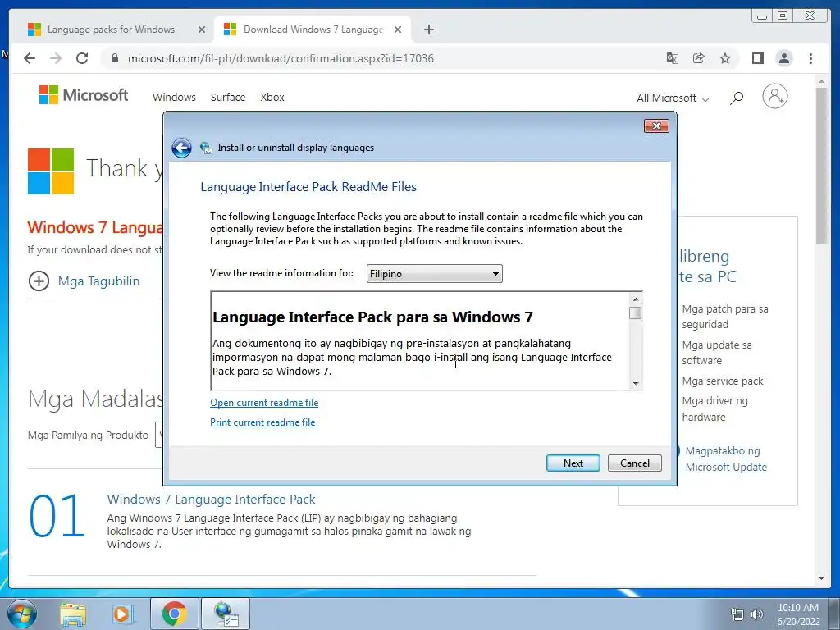Click Chrome's forward navigation arrow

coord(56,58)
